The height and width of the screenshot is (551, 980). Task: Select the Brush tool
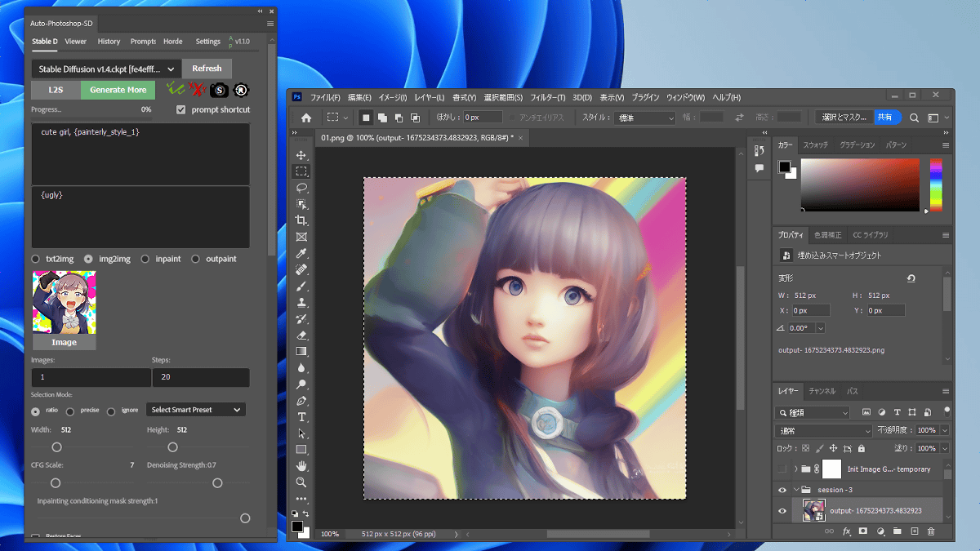(301, 287)
